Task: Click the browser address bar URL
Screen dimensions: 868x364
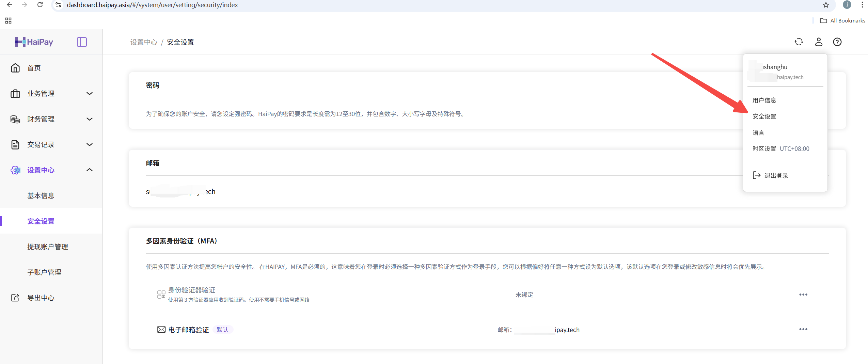Action: tap(152, 5)
